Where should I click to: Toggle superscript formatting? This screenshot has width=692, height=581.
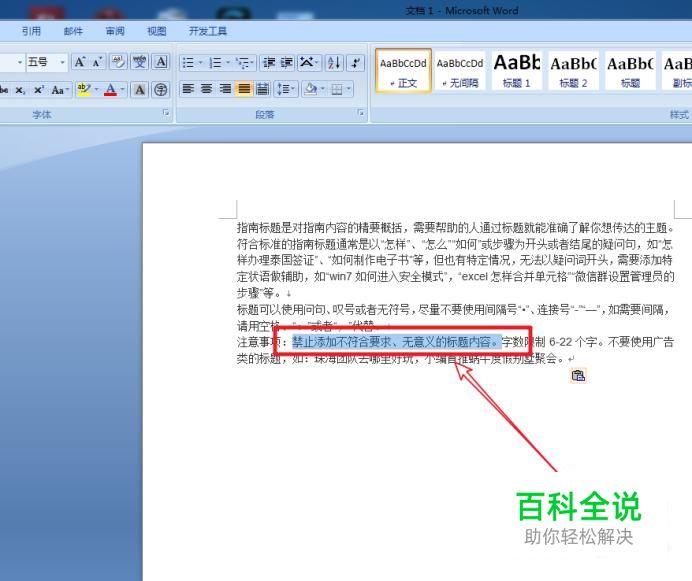click(39, 90)
